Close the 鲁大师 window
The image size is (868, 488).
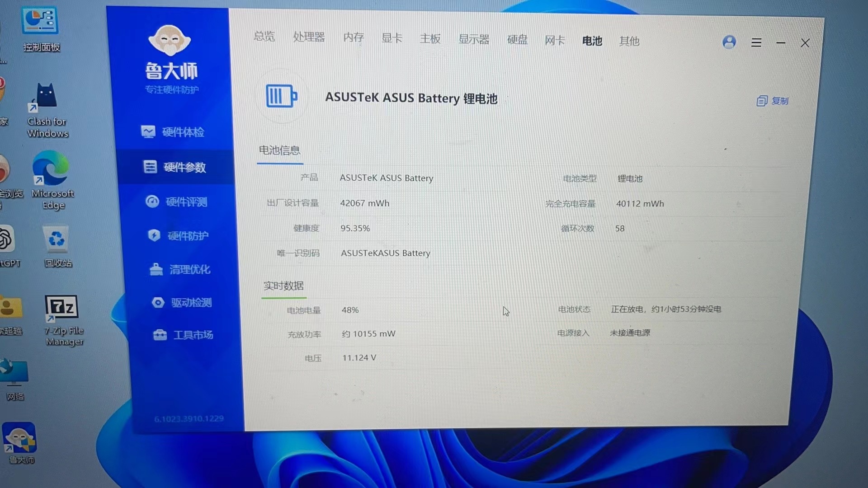(x=805, y=43)
